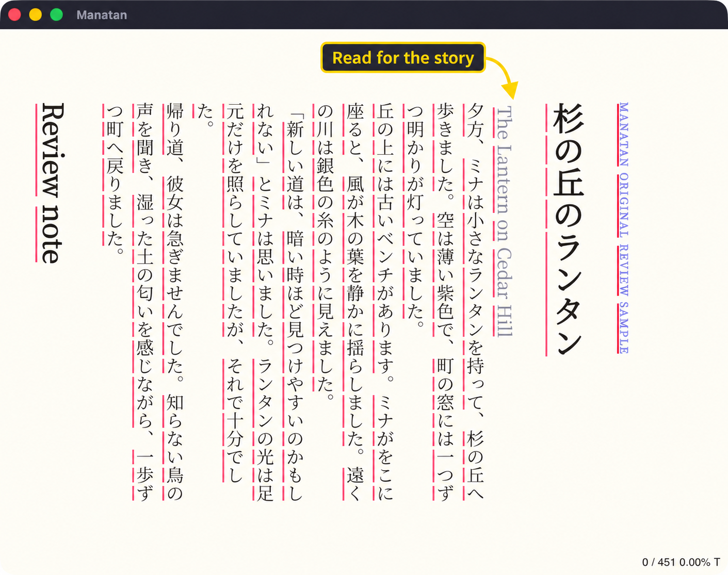
Task: Click the word "MANATAN" in the page header
Action: 624,134
